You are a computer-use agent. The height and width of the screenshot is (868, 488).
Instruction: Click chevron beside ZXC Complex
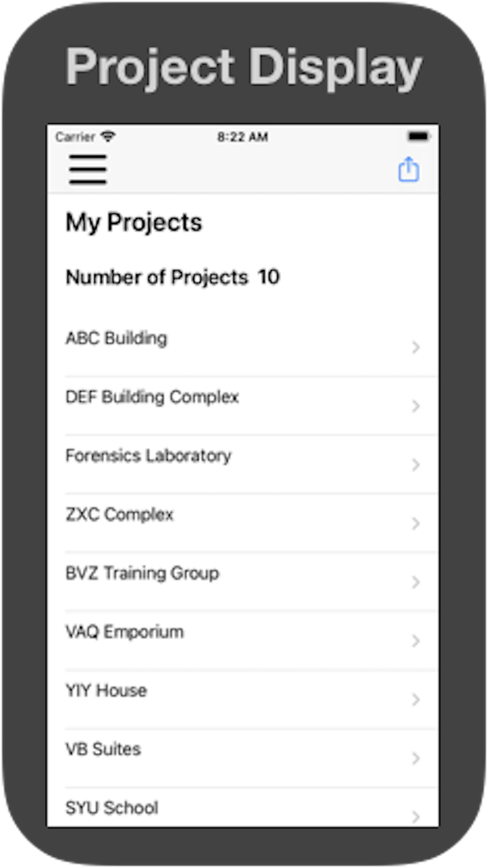415,523
